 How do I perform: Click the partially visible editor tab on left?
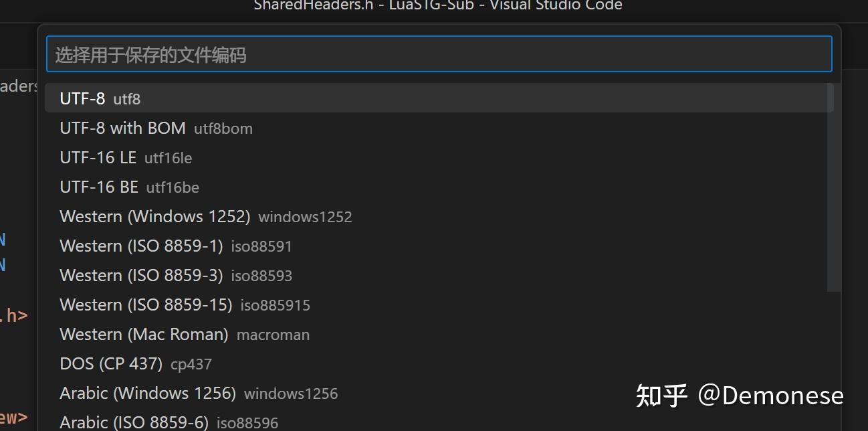19,86
